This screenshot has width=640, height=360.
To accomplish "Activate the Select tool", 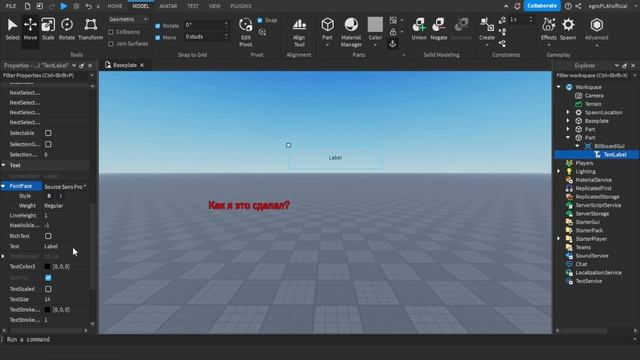I will coord(12,29).
